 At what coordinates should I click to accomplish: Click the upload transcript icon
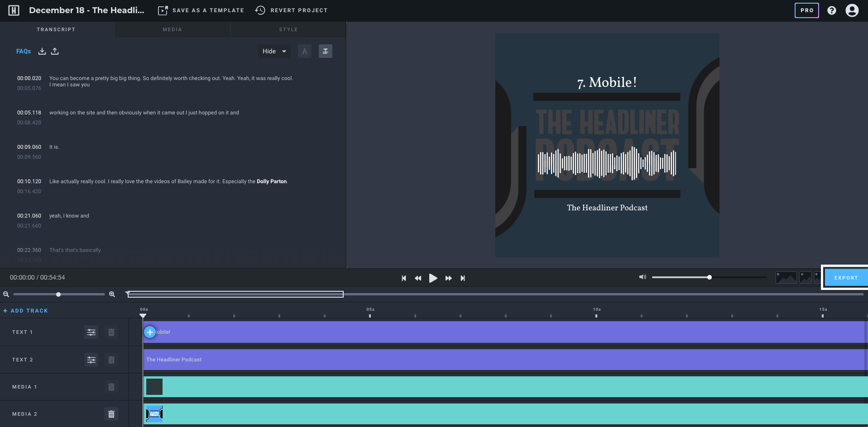pos(55,51)
